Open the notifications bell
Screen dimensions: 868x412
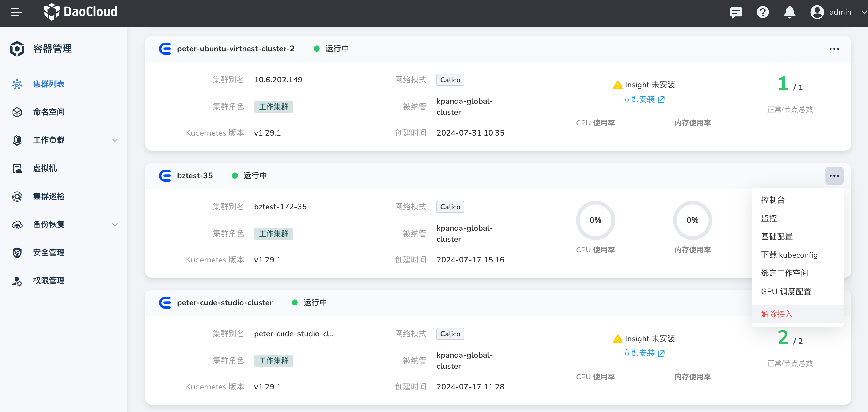(790, 13)
